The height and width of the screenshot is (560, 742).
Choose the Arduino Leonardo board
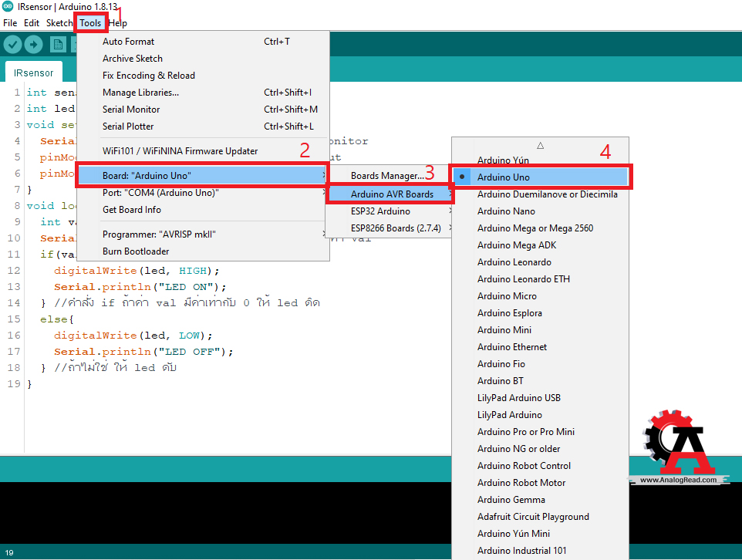[x=541, y=262]
